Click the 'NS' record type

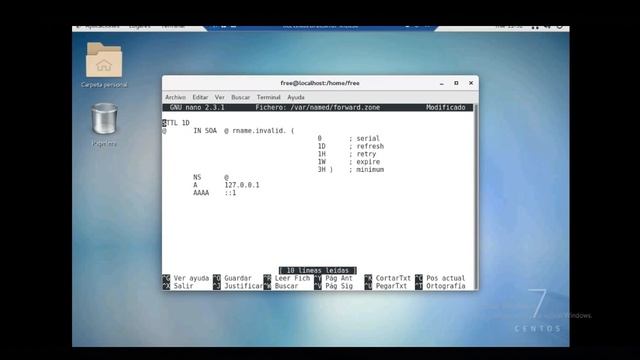(197, 177)
